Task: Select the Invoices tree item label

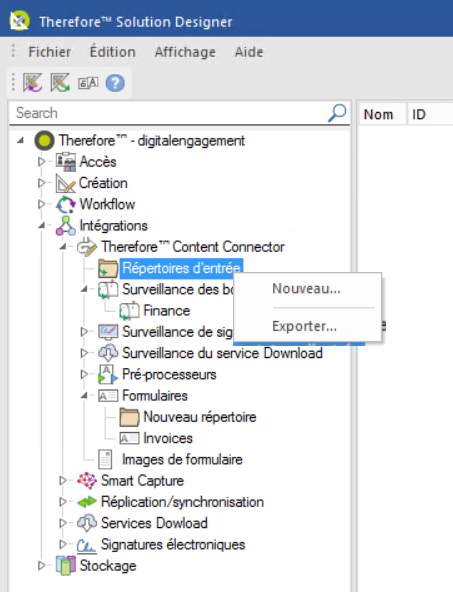Action: [168, 438]
